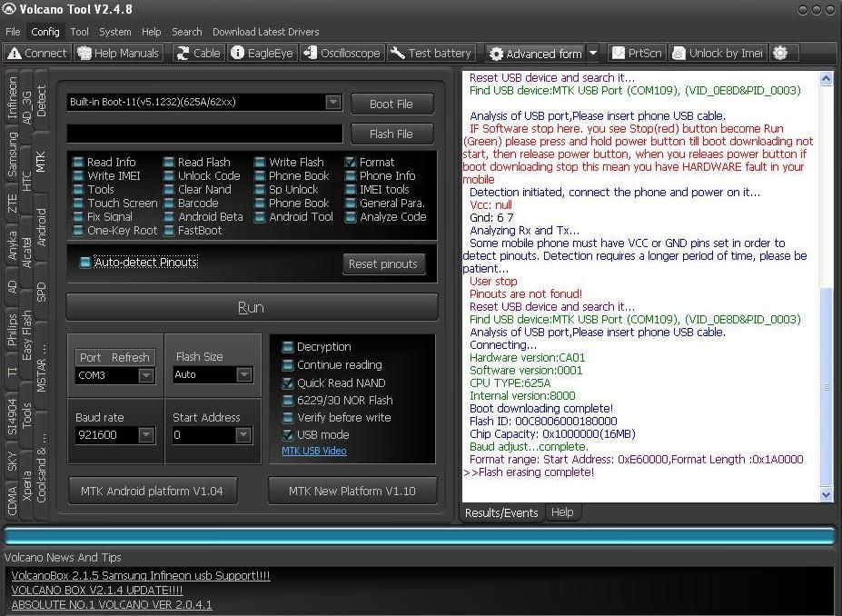
Task: Click the Test battery icon
Action: 431,53
